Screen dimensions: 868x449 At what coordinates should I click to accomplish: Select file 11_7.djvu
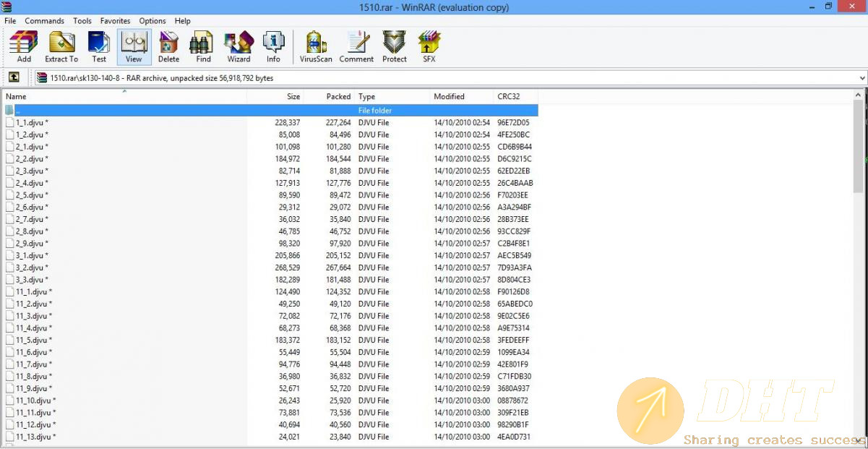click(x=34, y=364)
